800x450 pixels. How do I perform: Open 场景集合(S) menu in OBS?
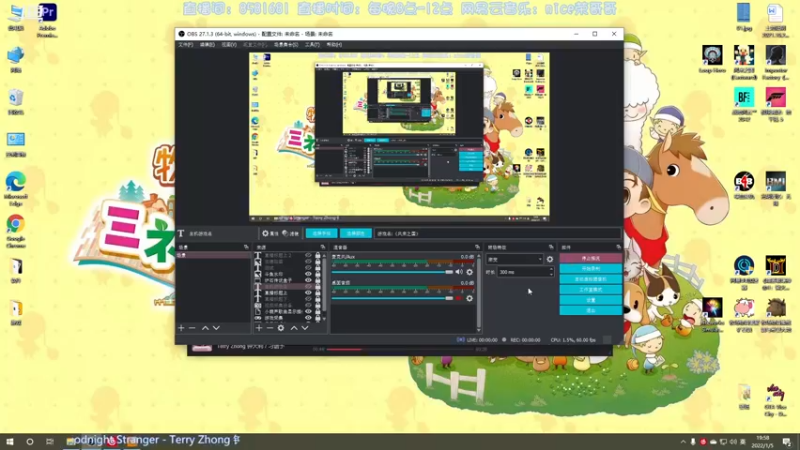[x=286, y=45]
